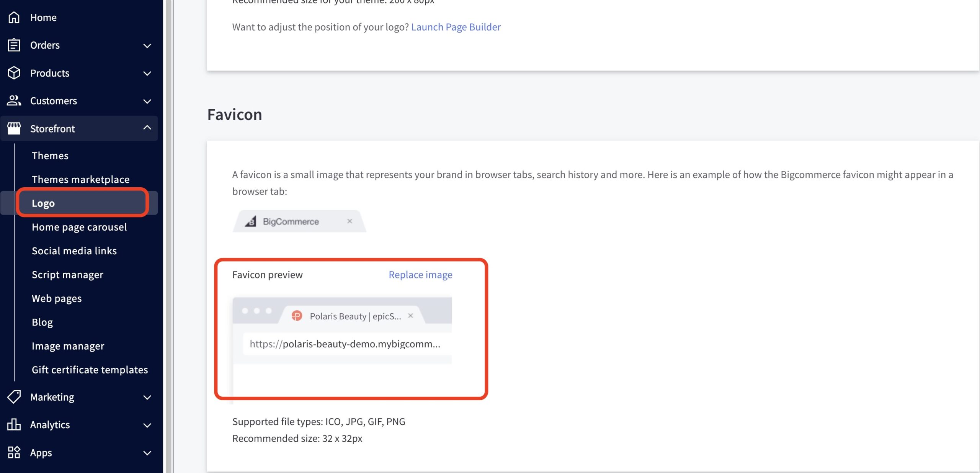Collapse the Storefront section chevron
This screenshot has width=980, height=473.
[x=147, y=128]
